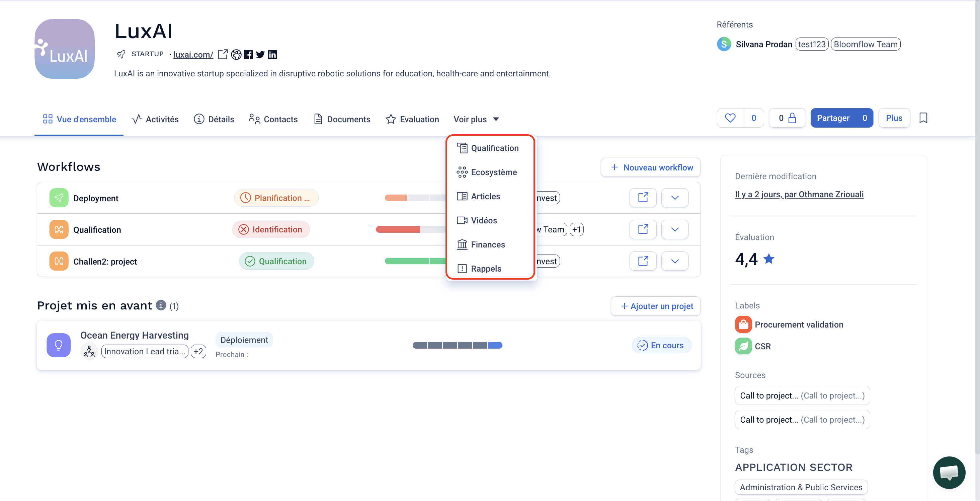This screenshot has height=501, width=980.
Task: Select the Vue d'ensemble tab
Action: 79,119
